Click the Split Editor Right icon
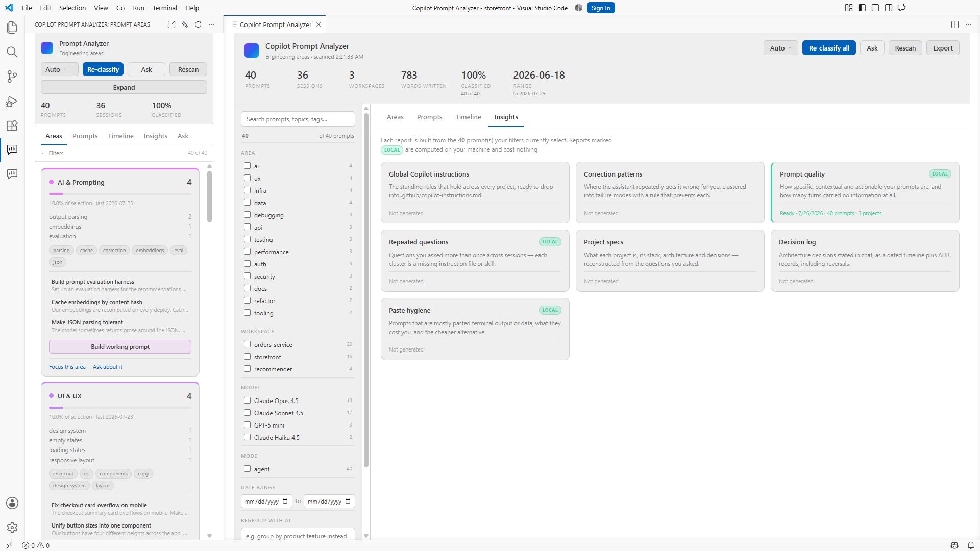Screen dimensions: 980x551 955,24
